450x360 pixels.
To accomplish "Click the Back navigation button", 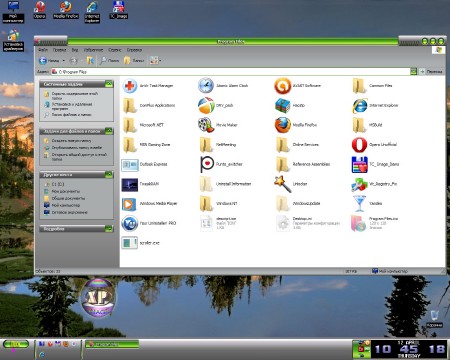I will (49, 61).
